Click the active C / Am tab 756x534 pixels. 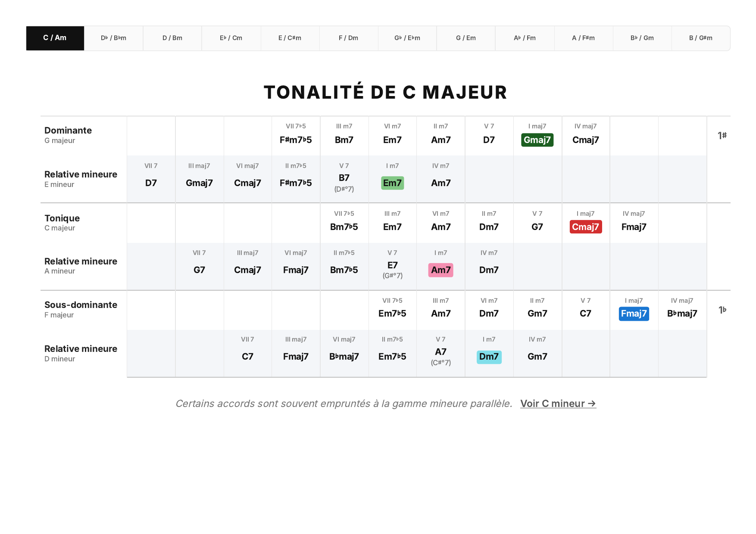tap(55, 38)
